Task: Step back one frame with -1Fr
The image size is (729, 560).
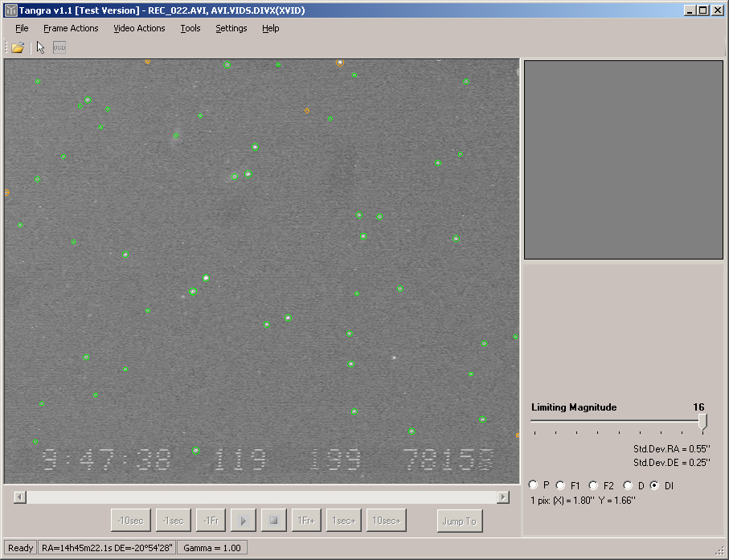Action: 211,521
